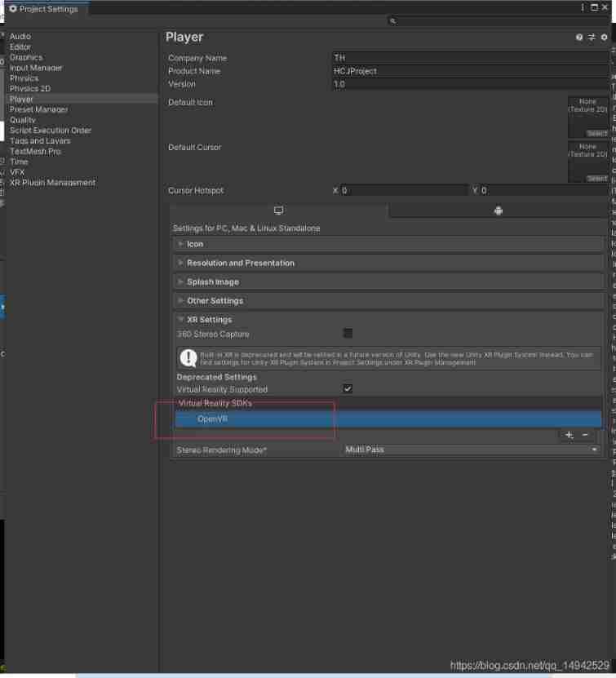This screenshot has width=616, height=678.
Task: Expand Resolution and Presentation section
Action: pyautogui.click(x=388, y=263)
